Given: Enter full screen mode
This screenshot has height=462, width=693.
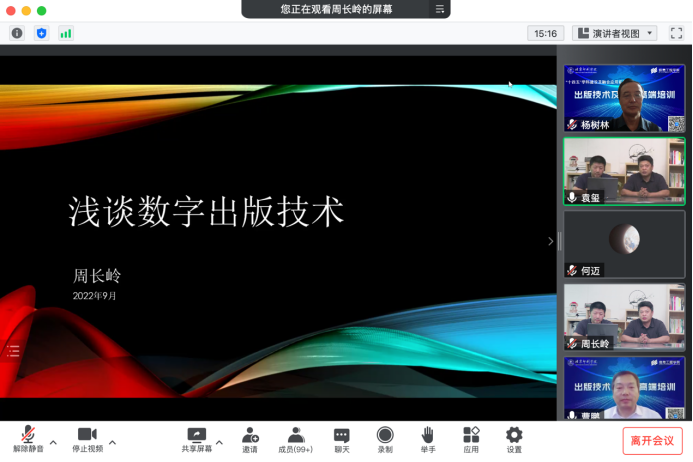Looking at the screenshot, I should pos(676,33).
